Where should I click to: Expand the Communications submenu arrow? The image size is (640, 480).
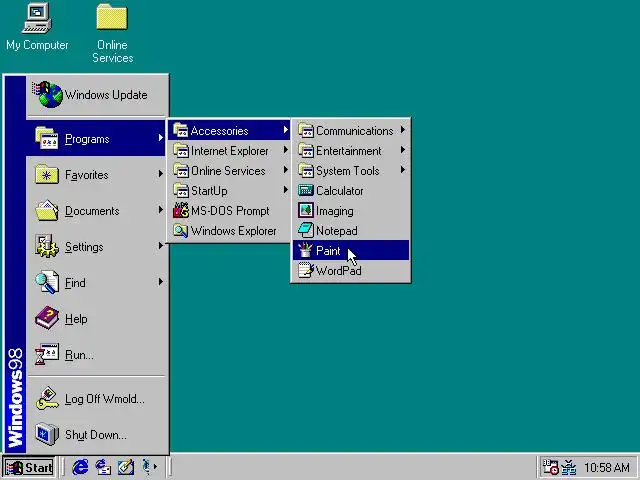coord(403,130)
